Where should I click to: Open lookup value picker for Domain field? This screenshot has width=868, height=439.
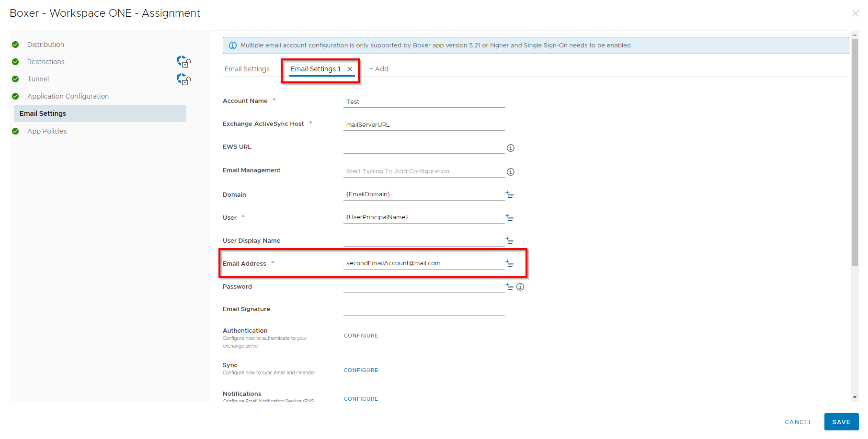[x=510, y=194]
